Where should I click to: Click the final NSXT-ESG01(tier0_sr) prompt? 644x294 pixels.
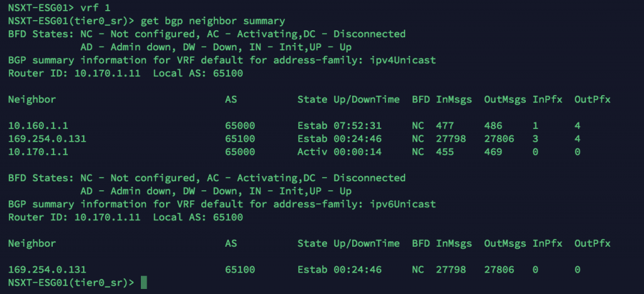pyautogui.click(x=71, y=283)
